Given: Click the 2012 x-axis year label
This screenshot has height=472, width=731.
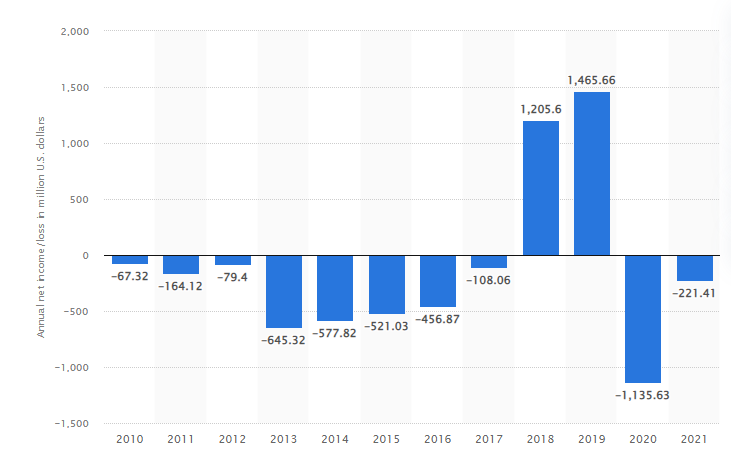Looking at the screenshot, I should 232,439.
